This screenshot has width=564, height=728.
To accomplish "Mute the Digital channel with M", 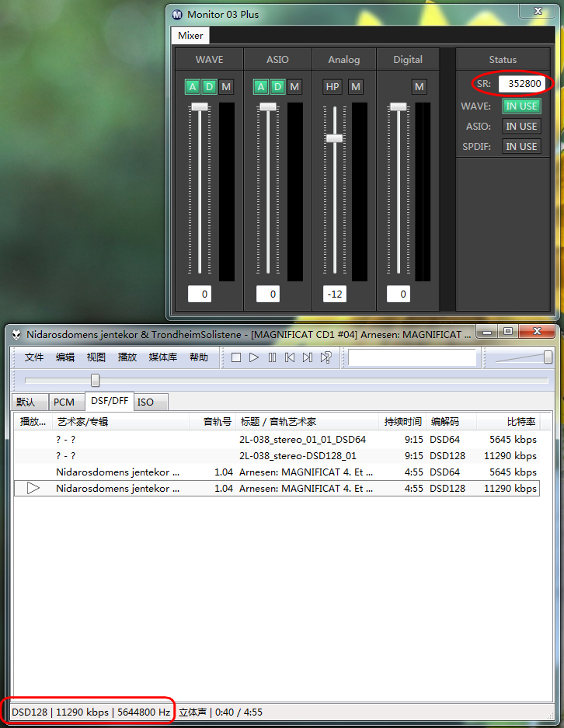I will point(420,86).
